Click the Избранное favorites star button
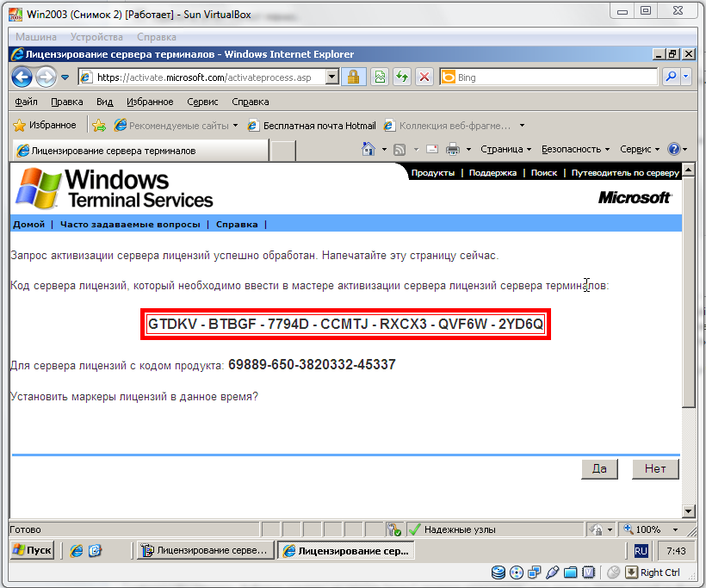 [x=45, y=125]
